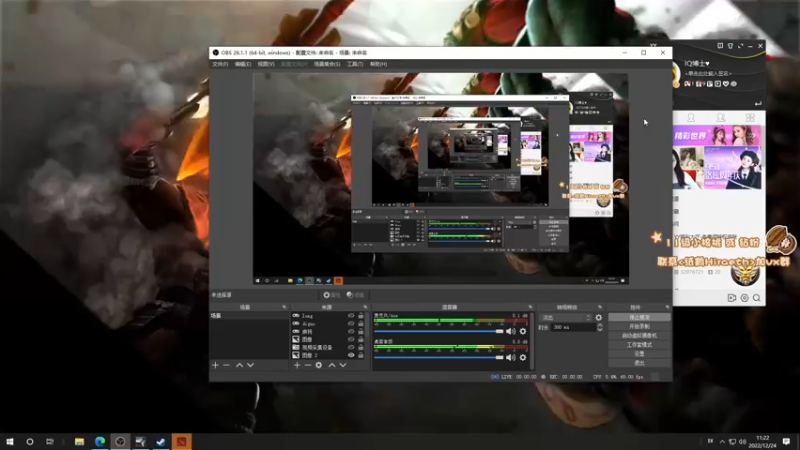Open the 文件(F) menu
800x450 pixels.
[x=220, y=64]
